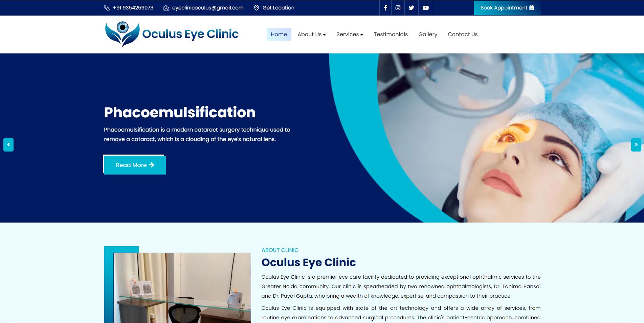Click the email envelope icon
This screenshot has height=323, width=644.
pos(166,8)
